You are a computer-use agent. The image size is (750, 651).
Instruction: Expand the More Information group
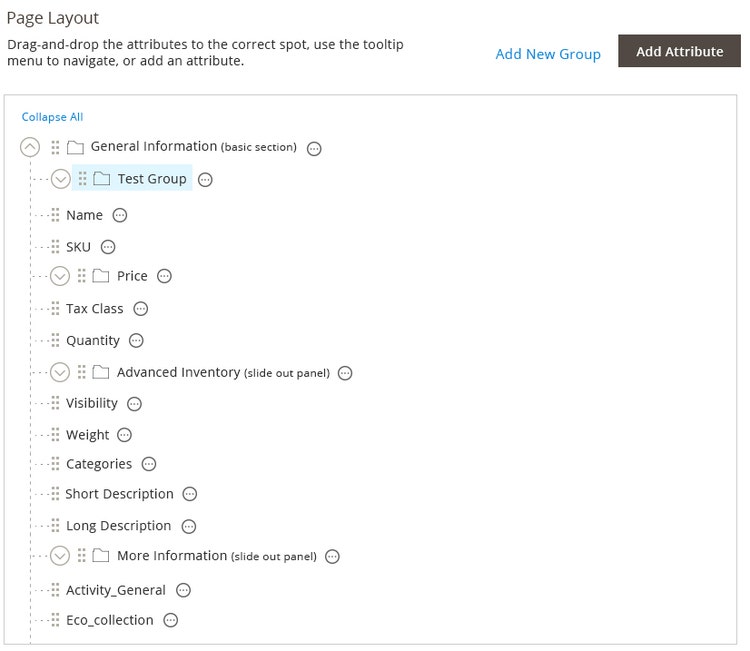coord(60,556)
